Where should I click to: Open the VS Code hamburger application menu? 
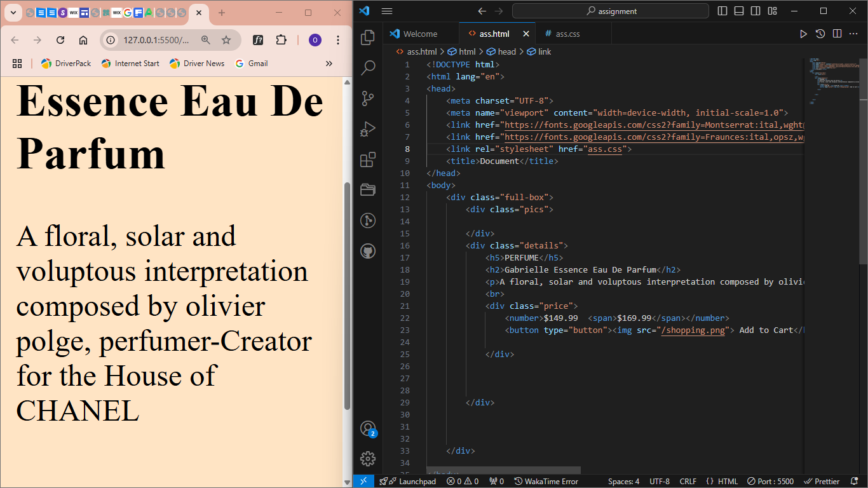tap(387, 11)
